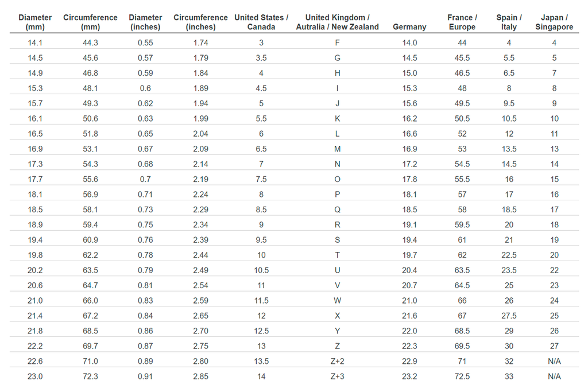Click the 14.1 diameter cell

coord(35,42)
